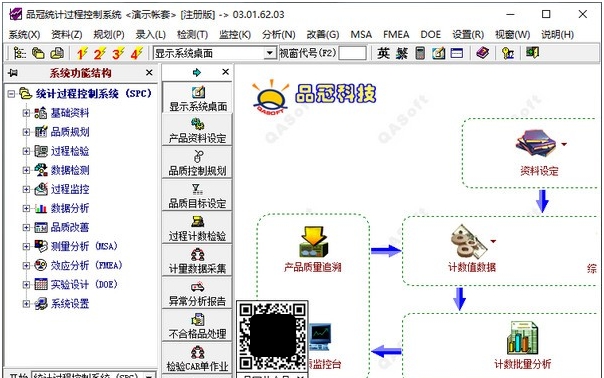Click the 计量数据采集 shortcut button
The width and height of the screenshot is (604, 378).
tap(197, 260)
